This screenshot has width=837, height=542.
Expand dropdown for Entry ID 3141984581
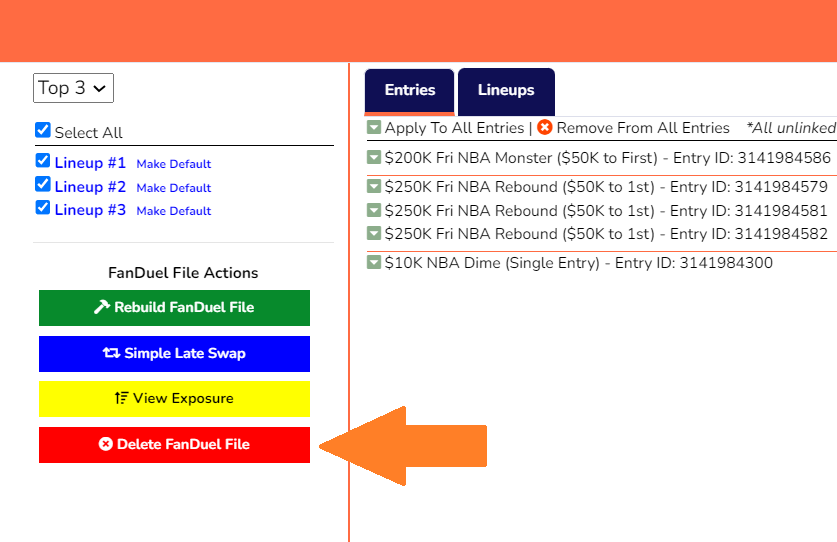(374, 210)
